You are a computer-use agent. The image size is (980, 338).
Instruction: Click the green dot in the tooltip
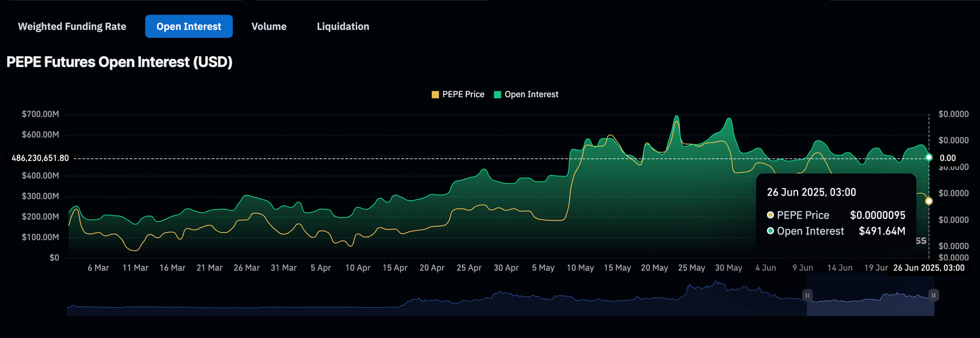coord(771,231)
